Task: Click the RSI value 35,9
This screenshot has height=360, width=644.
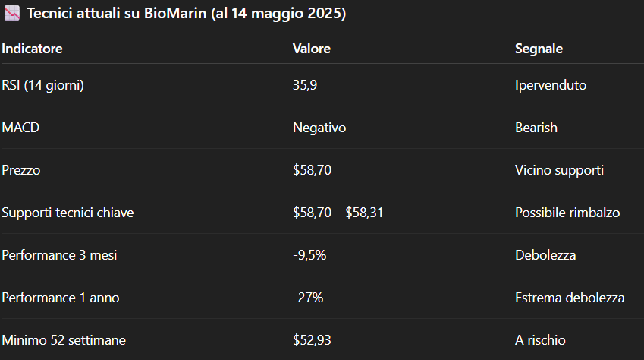Action: click(305, 85)
